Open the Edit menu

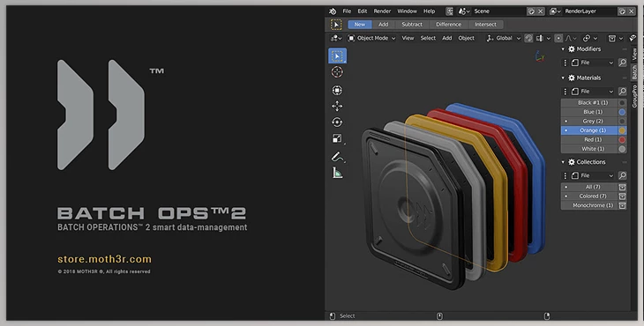pyautogui.click(x=363, y=11)
